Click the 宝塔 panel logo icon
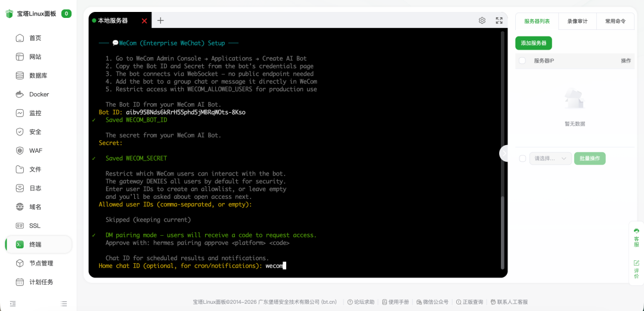Viewport: 644px width, 311px height. click(x=10, y=14)
